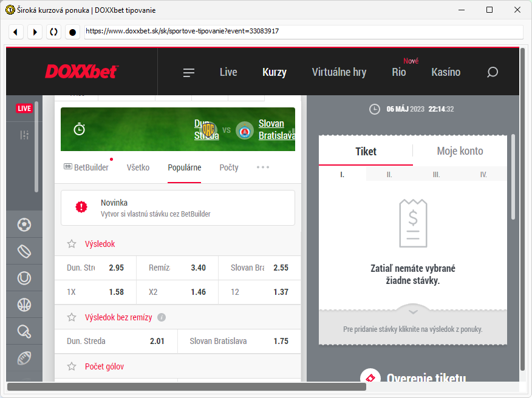
Task: Click the DOXXbet logo
Action: pyautogui.click(x=82, y=72)
